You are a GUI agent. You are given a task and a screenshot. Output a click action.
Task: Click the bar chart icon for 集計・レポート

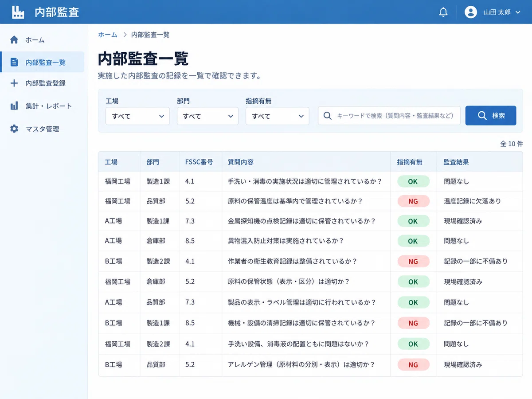click(x=14, y=106)
